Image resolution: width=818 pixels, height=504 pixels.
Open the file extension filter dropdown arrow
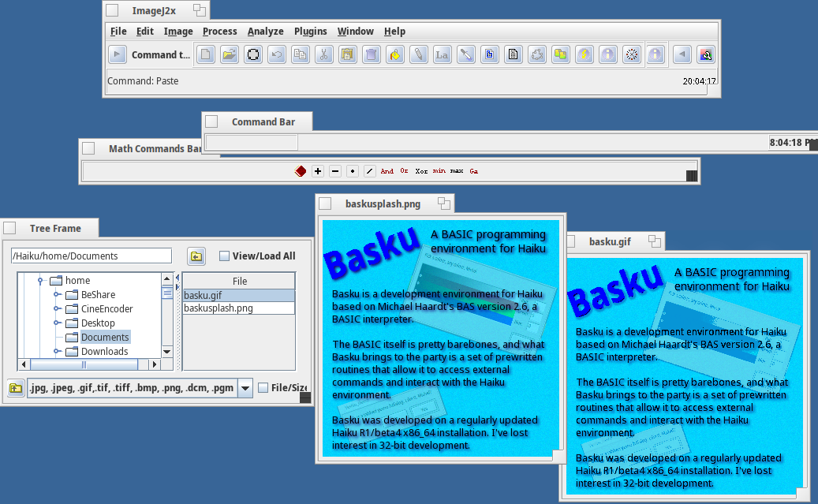[x=245, y=388]
